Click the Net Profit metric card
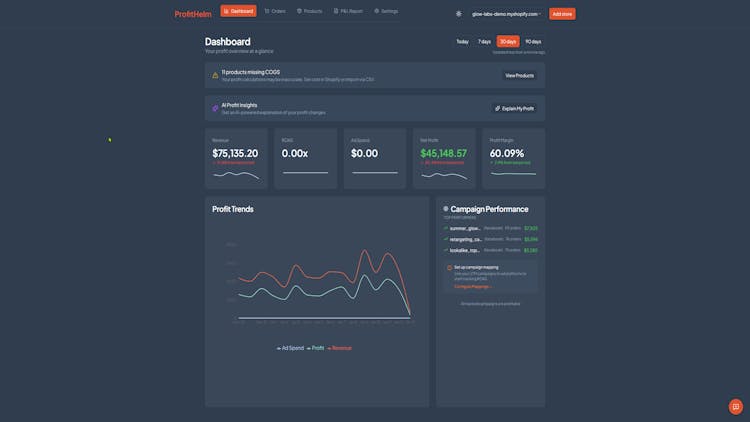This screenshot has height=422, width=750. tap(443, 158)
